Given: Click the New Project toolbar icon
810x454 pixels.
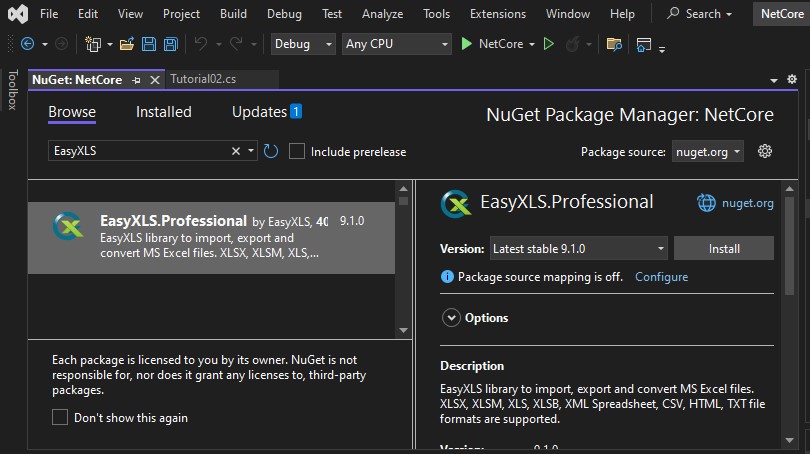Looking at the screenshot, I should [93, 44].
